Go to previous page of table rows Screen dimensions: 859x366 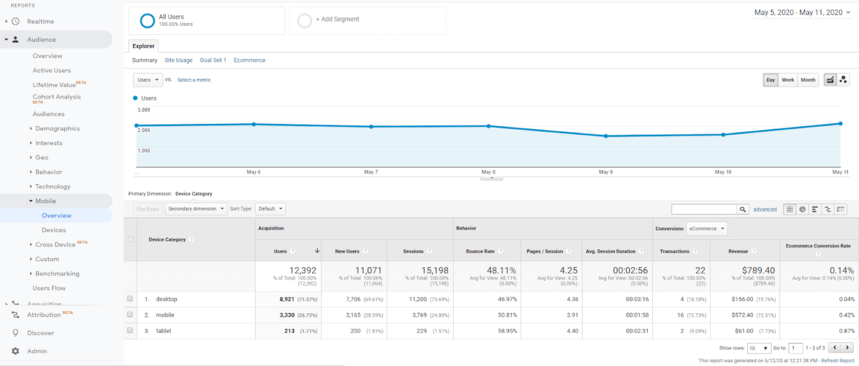tap(834, 348)
